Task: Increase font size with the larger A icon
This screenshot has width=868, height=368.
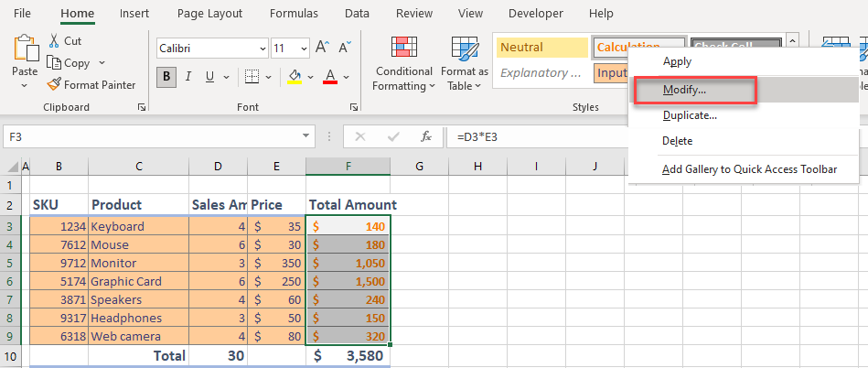Action: click(x=322, y=48)
